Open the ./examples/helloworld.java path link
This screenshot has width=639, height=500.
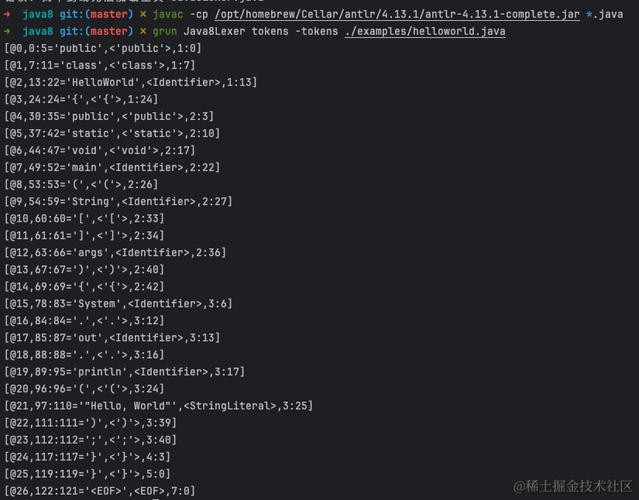coord(425,31)
